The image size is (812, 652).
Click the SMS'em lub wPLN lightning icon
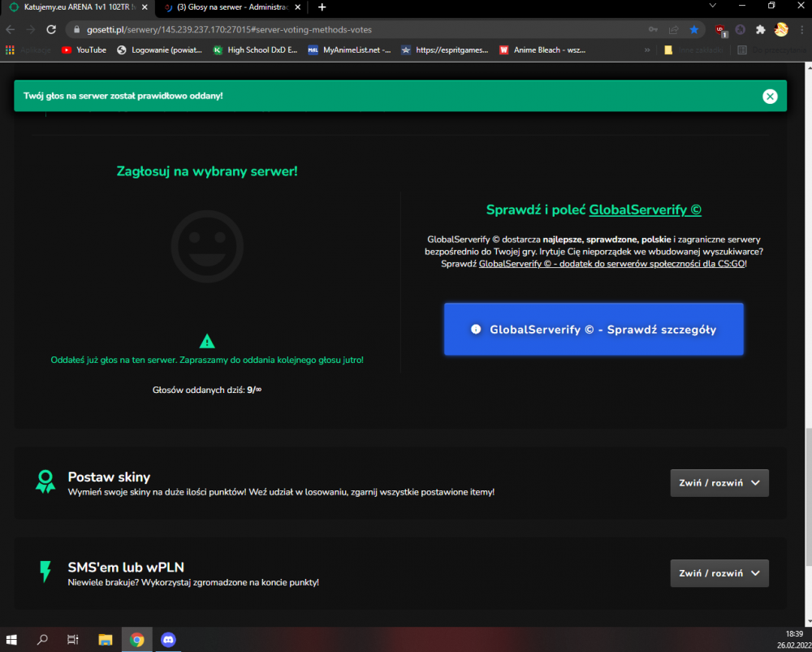tap(45, 572)
